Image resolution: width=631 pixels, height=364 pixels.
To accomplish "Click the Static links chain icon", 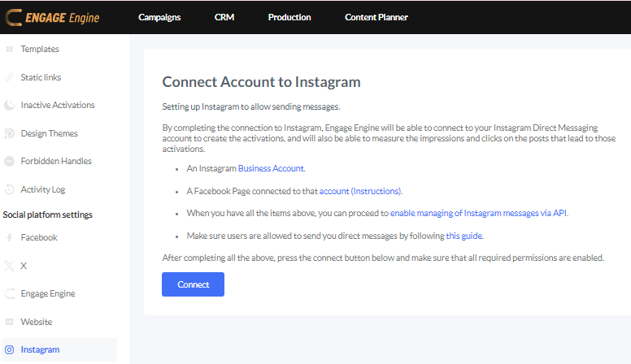I will (10, 77).
